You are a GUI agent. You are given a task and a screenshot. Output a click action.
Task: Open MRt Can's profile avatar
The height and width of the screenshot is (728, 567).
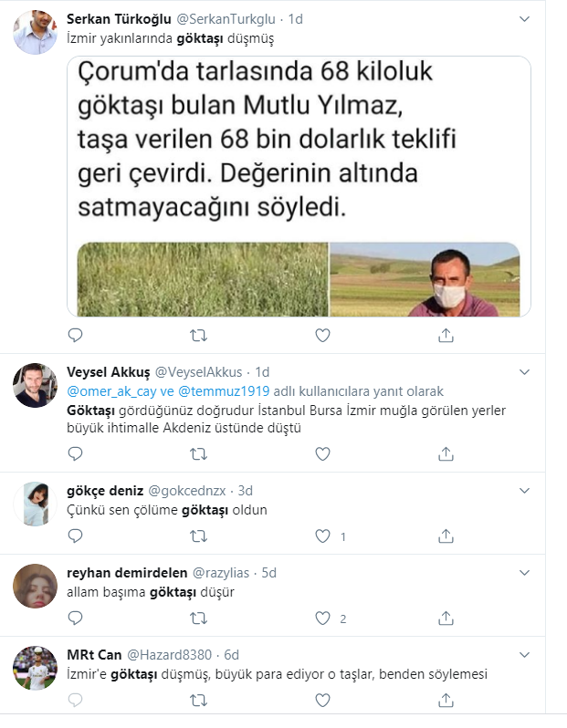pyautogui.click(x=36, y=668)
